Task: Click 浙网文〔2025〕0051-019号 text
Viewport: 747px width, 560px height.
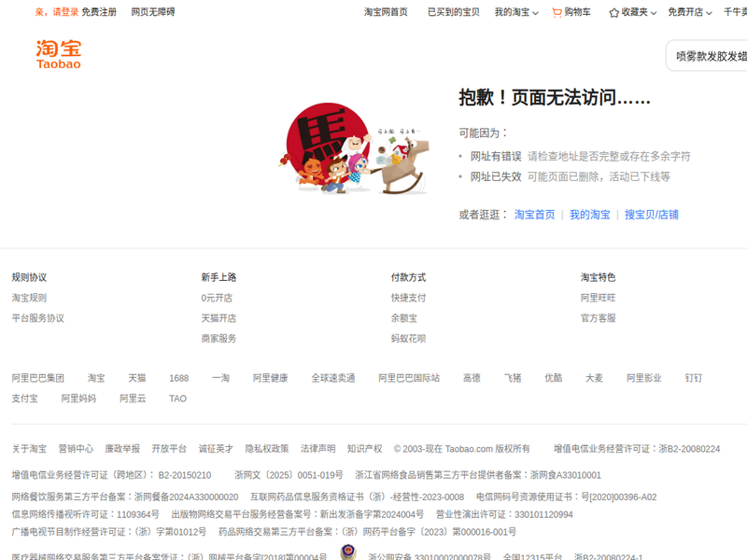Action: click(x=289, y=475)
